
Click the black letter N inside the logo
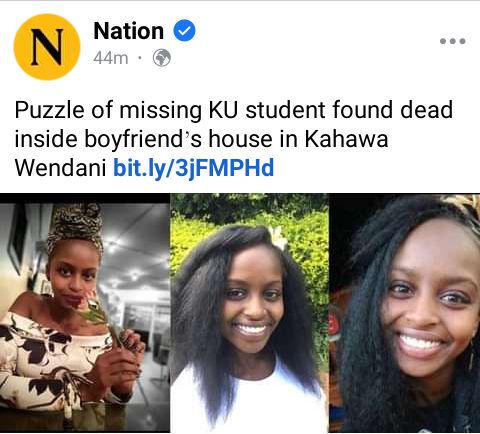coord(47,47)
